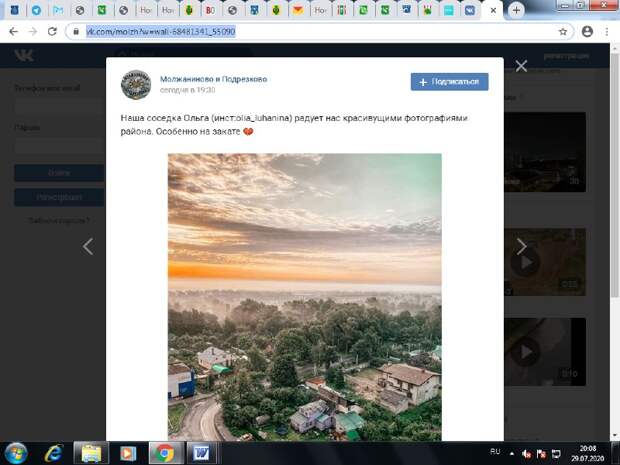Click the Подписаться subscribe button
Viewport: 620px width, 465px height.
[x=450, y=82]
